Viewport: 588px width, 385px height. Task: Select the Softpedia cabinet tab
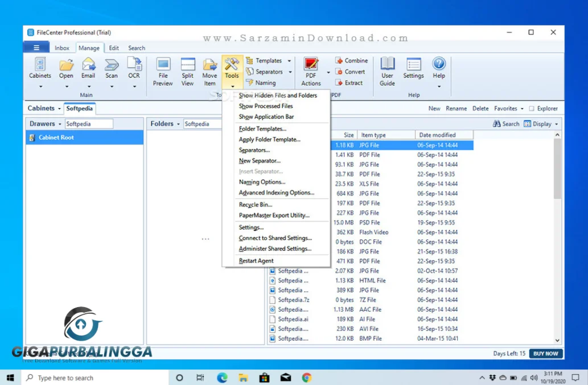(80, 109)
